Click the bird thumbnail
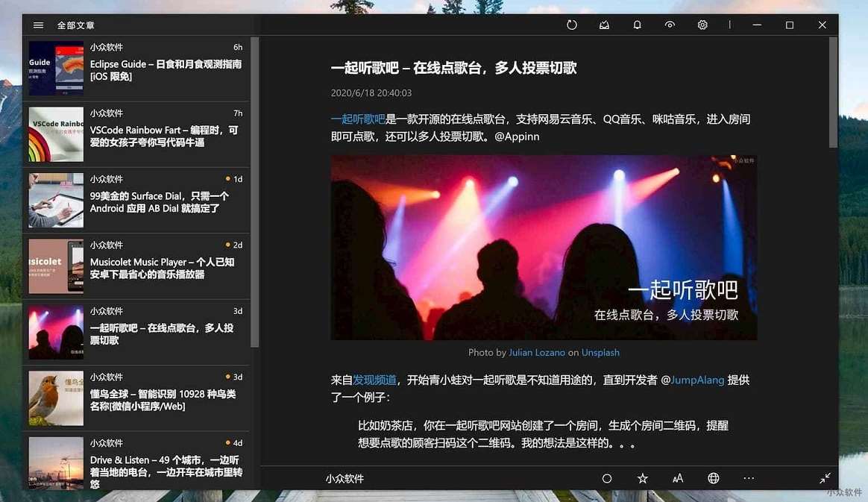Viewport: 868px width, 502px height. [56, 398]
